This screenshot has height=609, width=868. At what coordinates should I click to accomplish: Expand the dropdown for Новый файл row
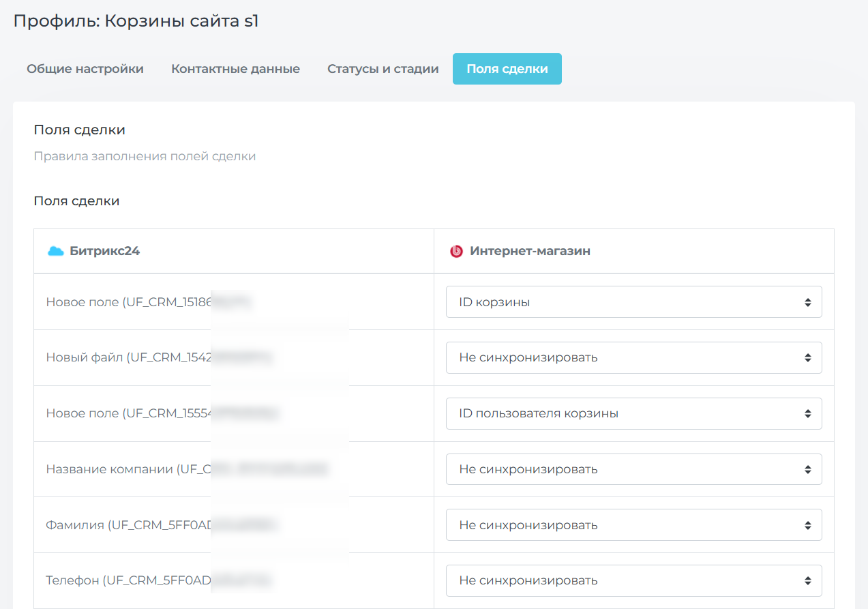(x=633, y=357)
